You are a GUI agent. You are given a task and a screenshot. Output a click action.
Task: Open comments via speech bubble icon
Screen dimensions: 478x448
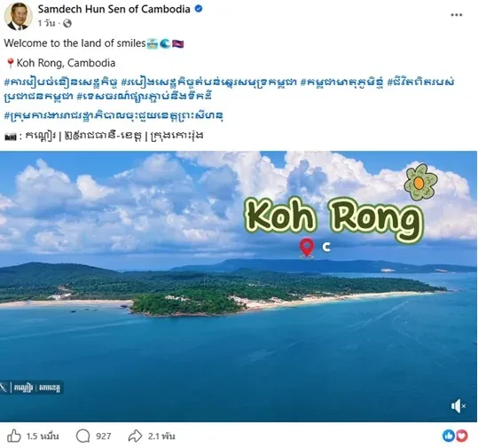pyautogui.click(x=83, y=436)
